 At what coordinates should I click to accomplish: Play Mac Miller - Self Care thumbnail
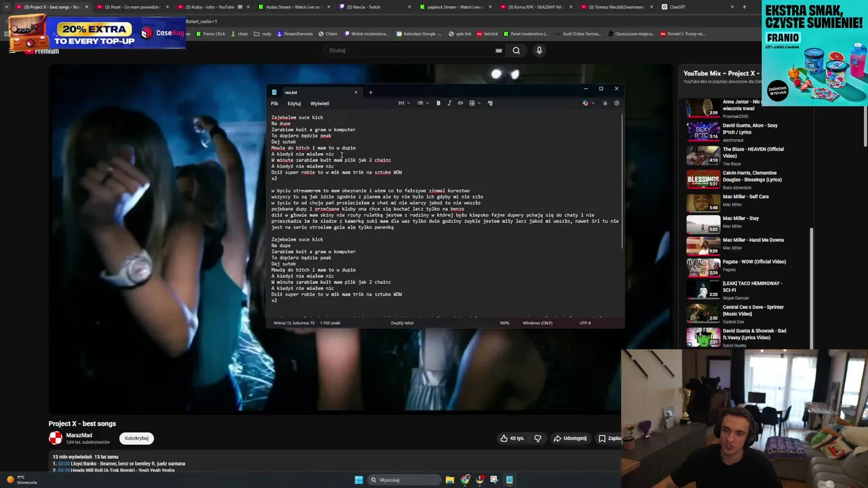tap(703, 203)
